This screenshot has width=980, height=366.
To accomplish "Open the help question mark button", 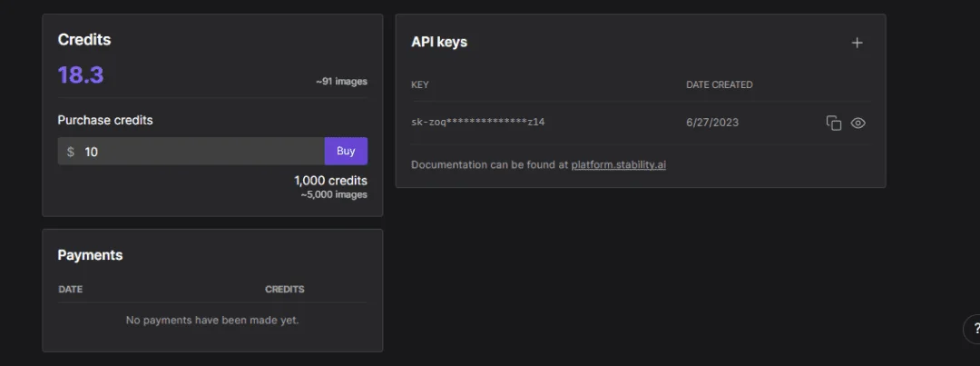I will [x=974, y=329].
